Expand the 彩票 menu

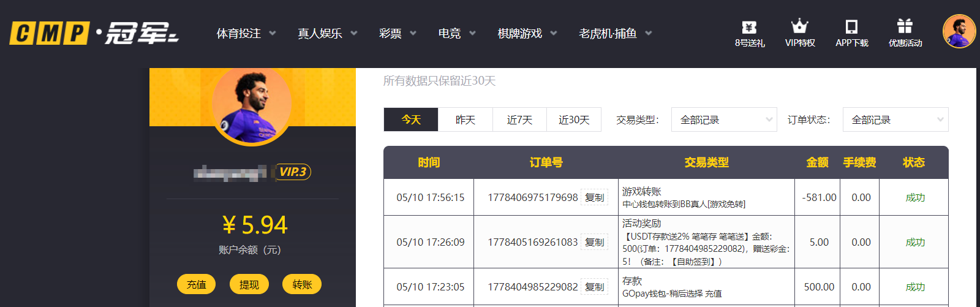pyautogui.click(x=398, y=33)
